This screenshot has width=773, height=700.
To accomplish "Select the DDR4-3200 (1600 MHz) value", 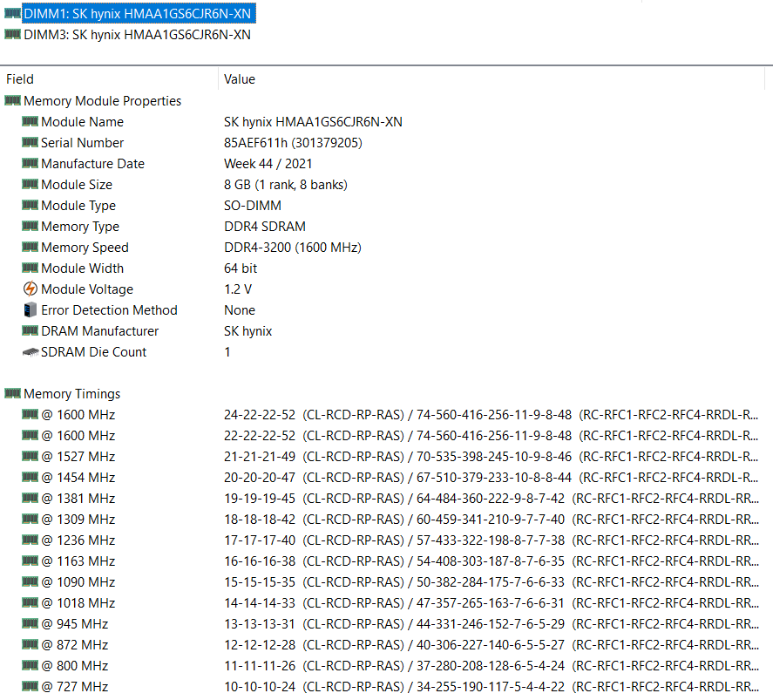I will 292,248.
